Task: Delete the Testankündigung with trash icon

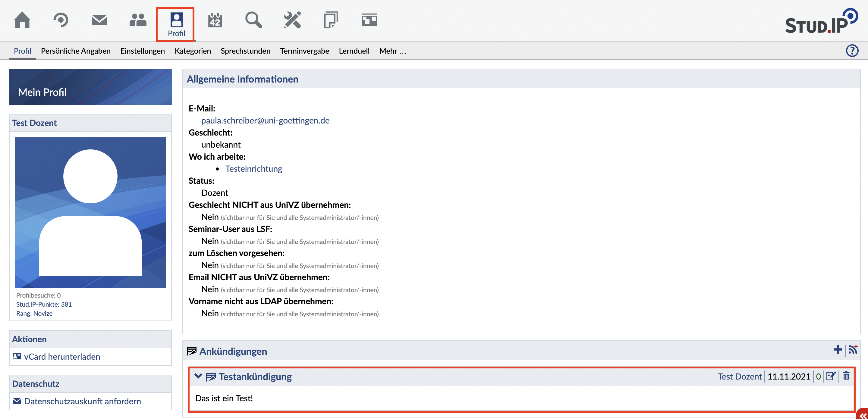Action: (846, 376)
